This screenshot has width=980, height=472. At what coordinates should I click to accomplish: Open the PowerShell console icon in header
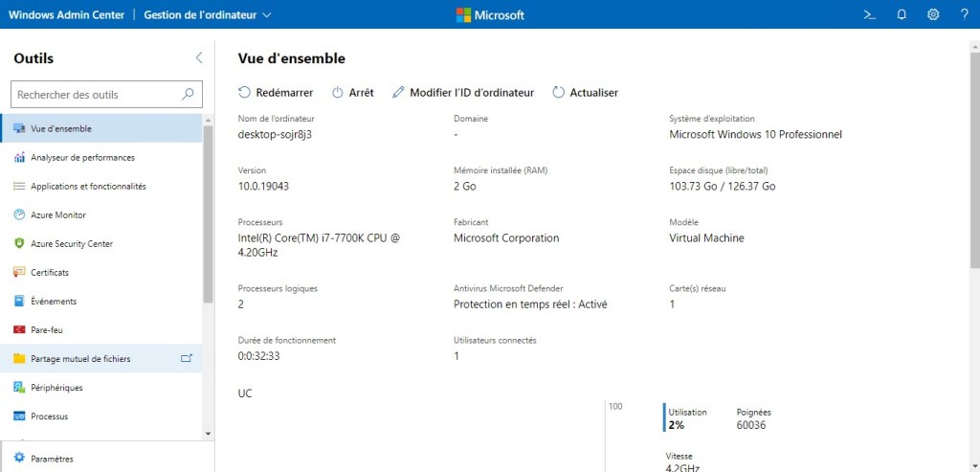(x=870, y=14)
